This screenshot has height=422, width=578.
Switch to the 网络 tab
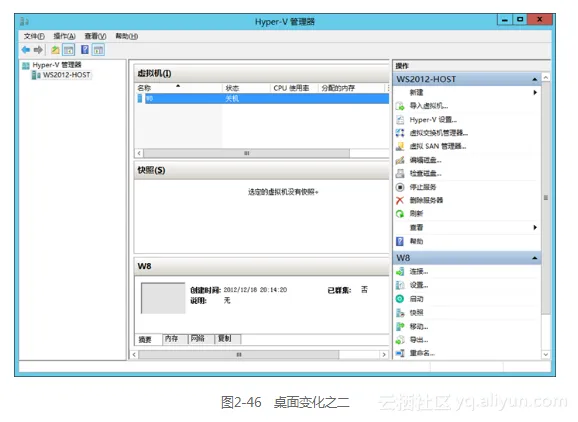pyautogui.click(x=201, y=339)
